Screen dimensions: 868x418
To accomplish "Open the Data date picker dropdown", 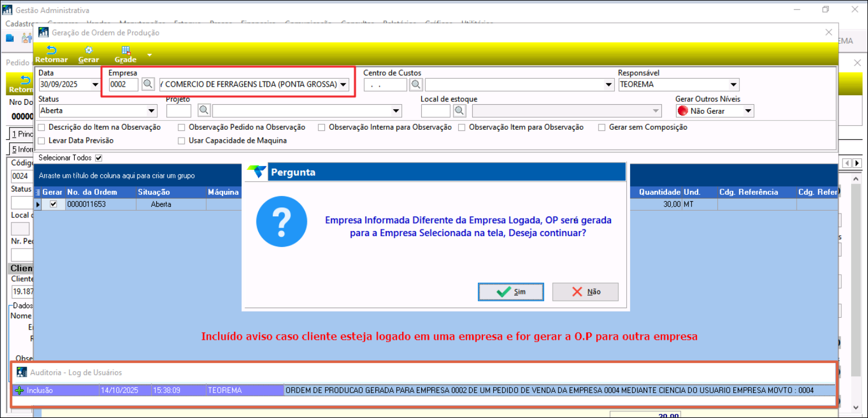I will coord(95,84).
